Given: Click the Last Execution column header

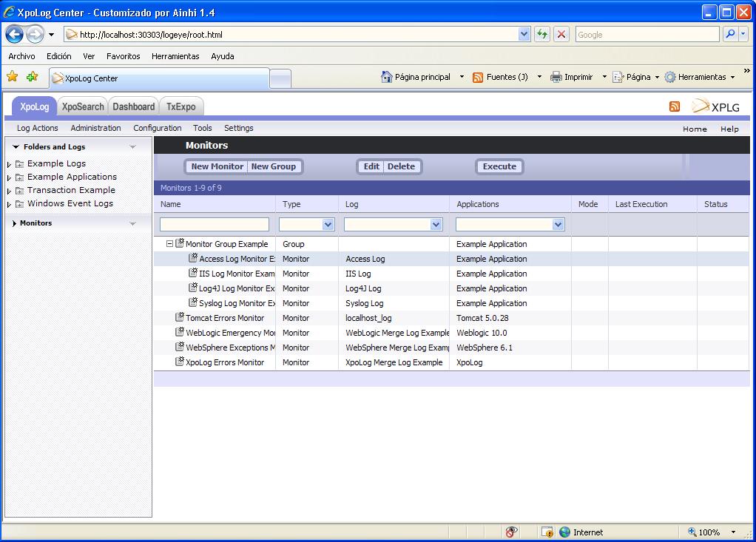Looking at the screenshot, I should (641, 204).
